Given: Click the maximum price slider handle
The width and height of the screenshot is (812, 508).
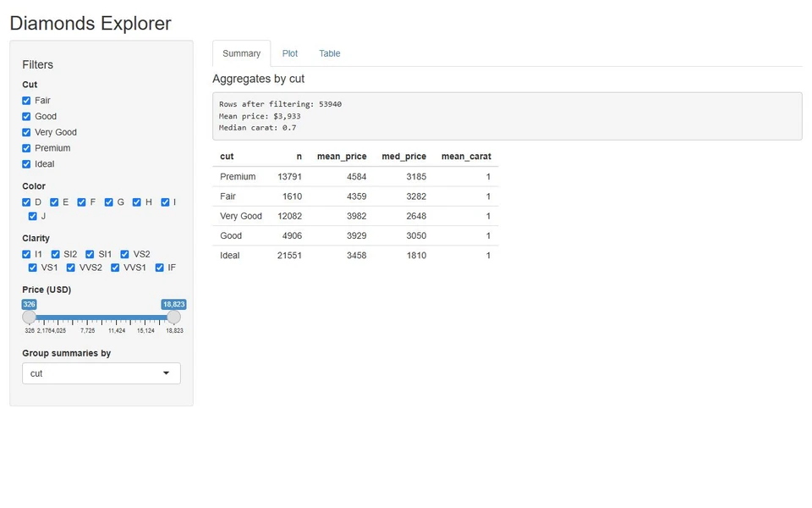Looking at the screenshot, I should point(174,317).
